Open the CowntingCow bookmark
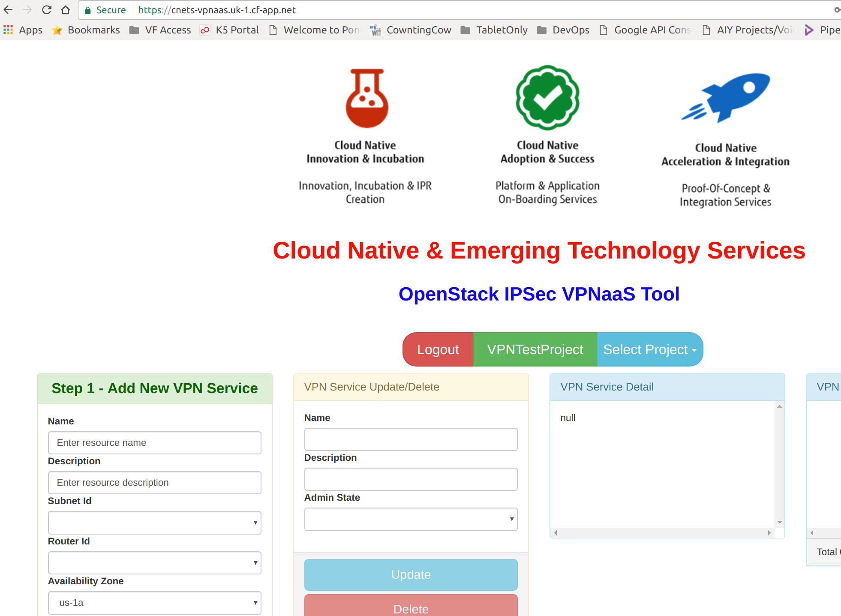 pos(411,30)
